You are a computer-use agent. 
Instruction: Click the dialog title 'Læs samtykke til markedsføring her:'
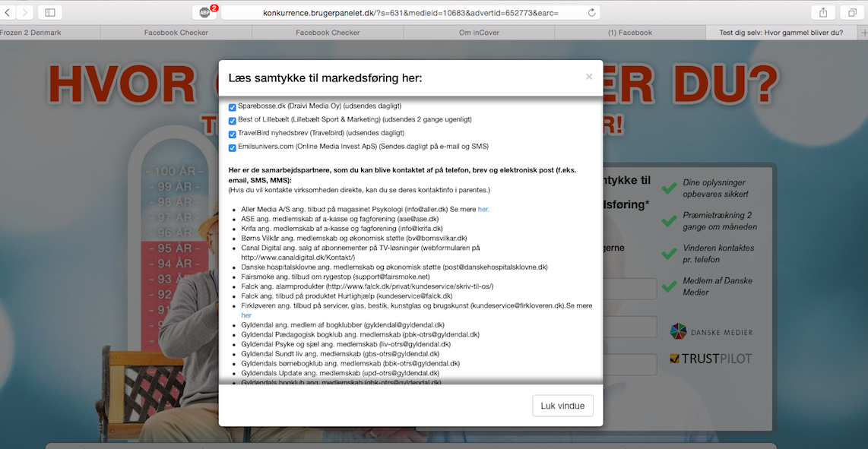tap(325, 78)
